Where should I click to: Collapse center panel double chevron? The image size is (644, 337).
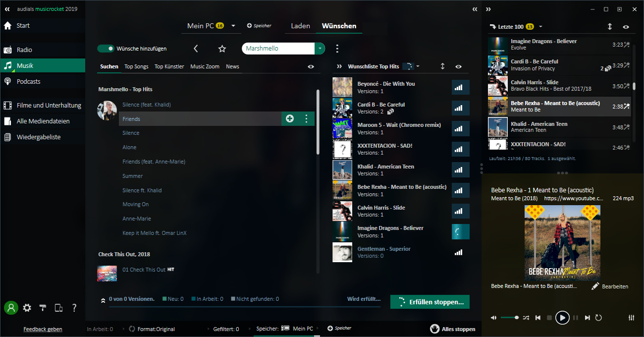click(x=475, y=9)
